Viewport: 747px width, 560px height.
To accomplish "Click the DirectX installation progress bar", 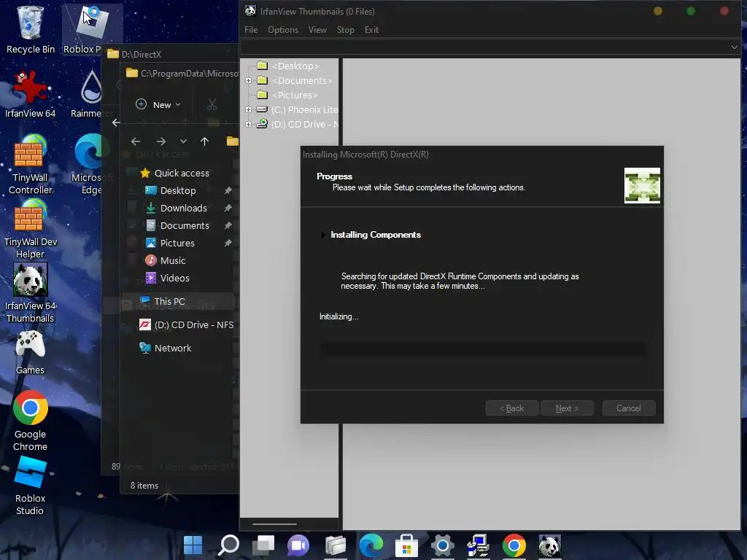I will coord(483,349).
